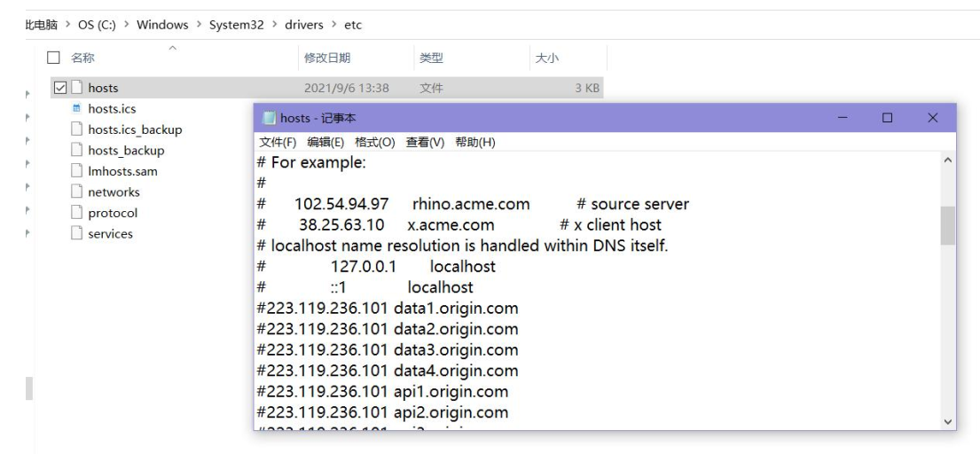Screen dimensions: 980x454
Task: Place cursor on the data1.origin.com line
Action: click(388, 308)
